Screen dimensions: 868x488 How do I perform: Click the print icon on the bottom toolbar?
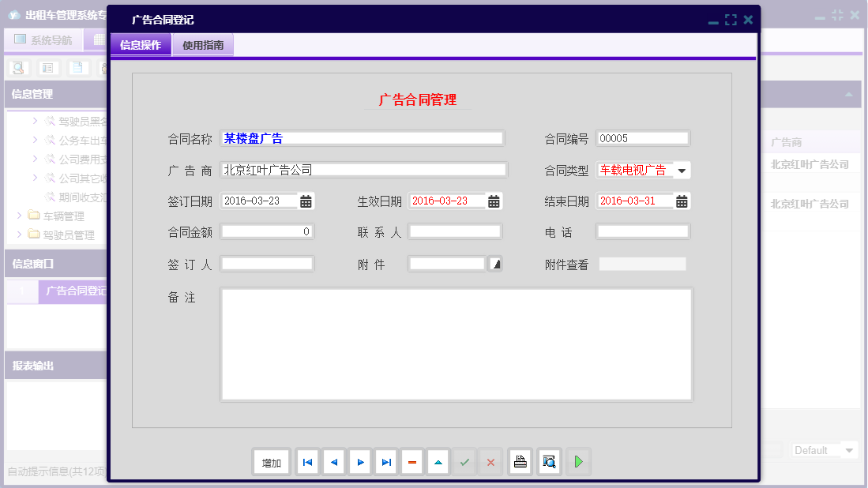520,462
